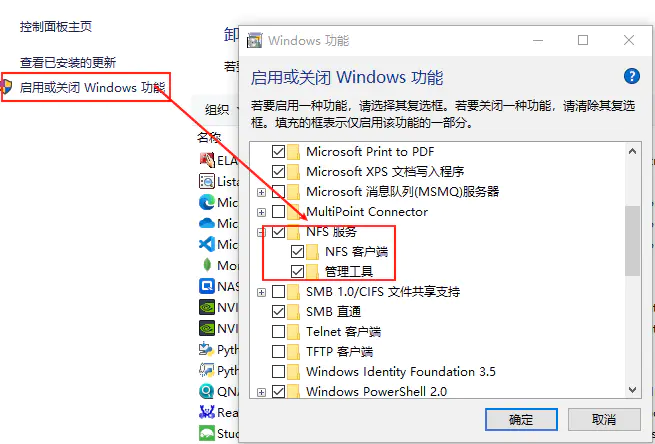Select the MongoDB leaf icon
The height and width of the screenshot is (444, 655).
tap(207, 265)
